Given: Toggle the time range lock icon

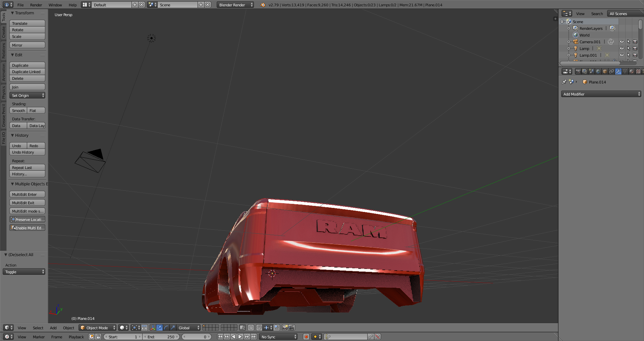Looking at the screenshot, I should [99, 337].
